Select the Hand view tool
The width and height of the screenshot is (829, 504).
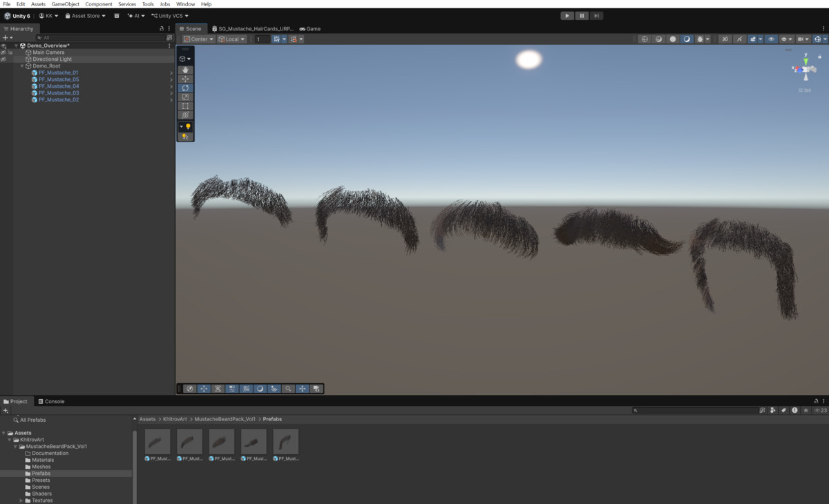(186, 70)
